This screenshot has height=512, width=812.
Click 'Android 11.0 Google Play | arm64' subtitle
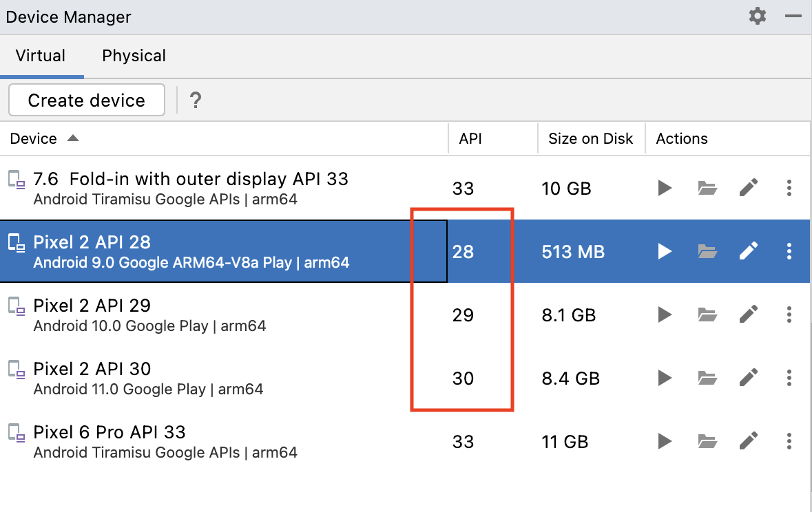[x=148, y=389]
